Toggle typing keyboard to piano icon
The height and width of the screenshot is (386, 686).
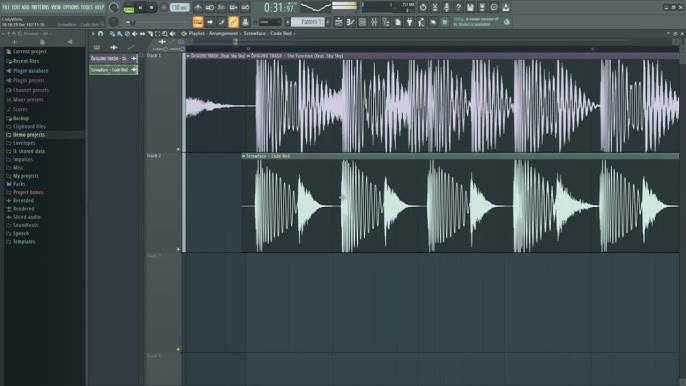198,22
